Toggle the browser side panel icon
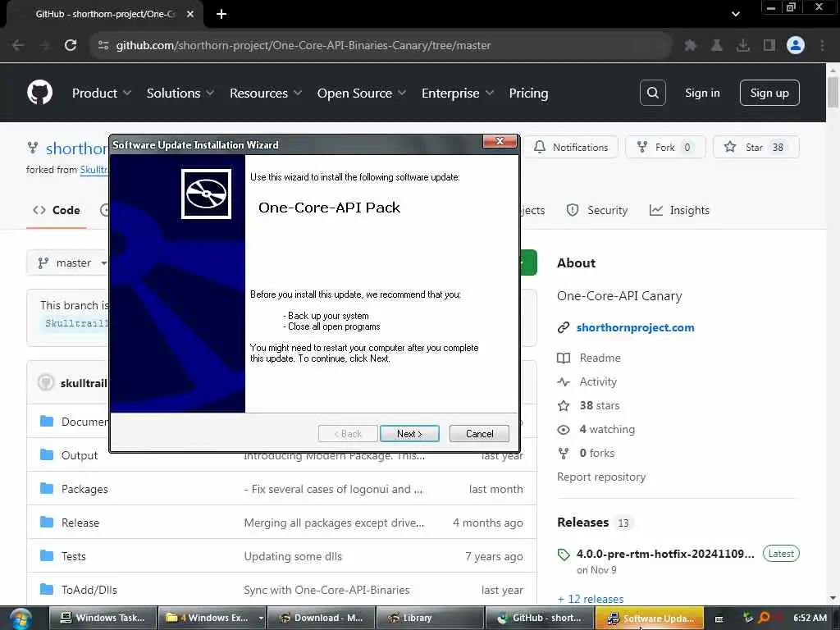This screenshot has height=630, width=840. (x=769, y=46)
